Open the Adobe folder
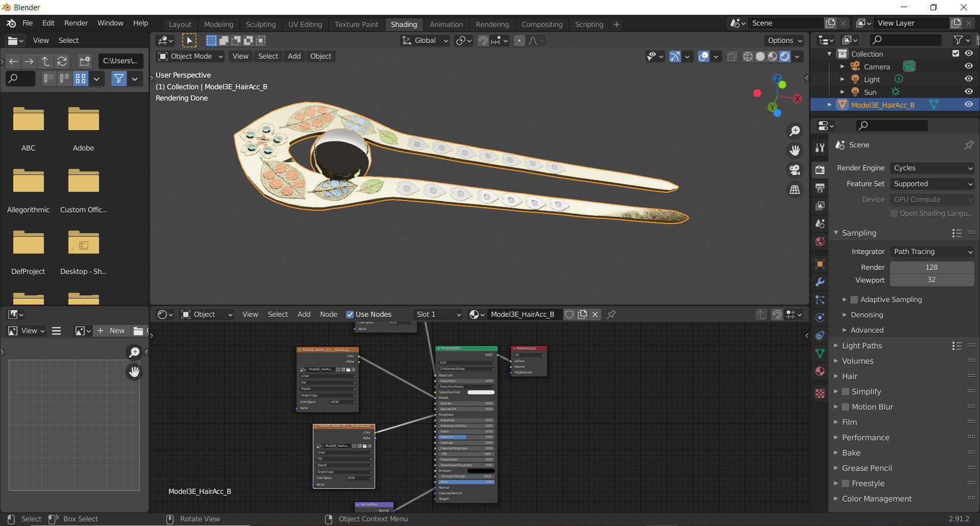This screenshot has width=980, height=526. pos(83,129)
